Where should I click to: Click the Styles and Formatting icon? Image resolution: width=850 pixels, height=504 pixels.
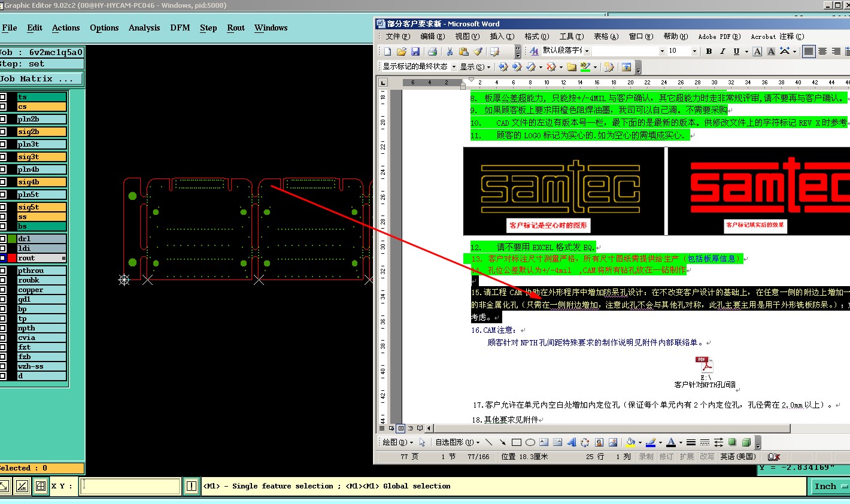coord(534,51)
